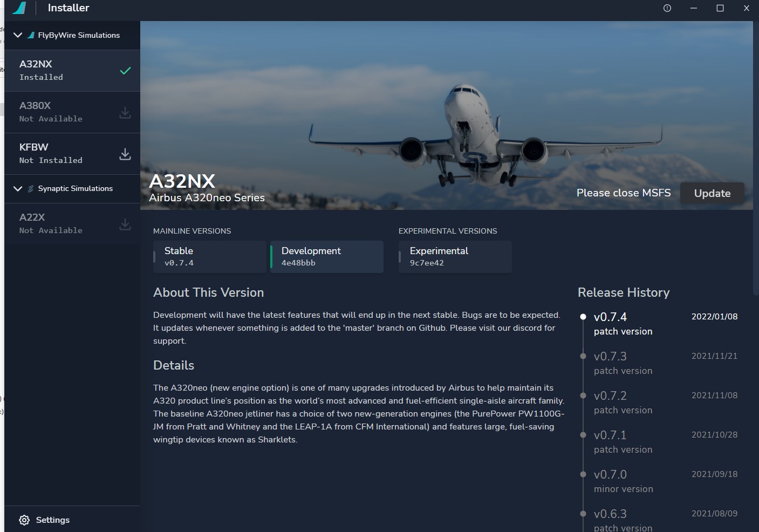The width and height of the screenshot is (759, 532).
Task: Click the green checkmark next to A32NX
Action: pos(125,70)
